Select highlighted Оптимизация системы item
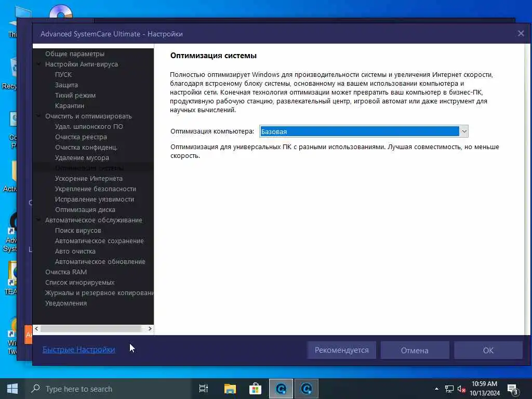532x399 pixels. pyautogui.click(x=89, y=168)
